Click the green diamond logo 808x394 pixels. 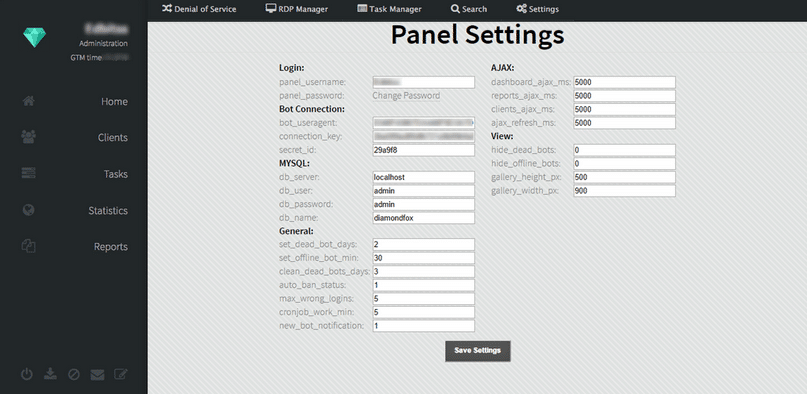coord(35,38)
